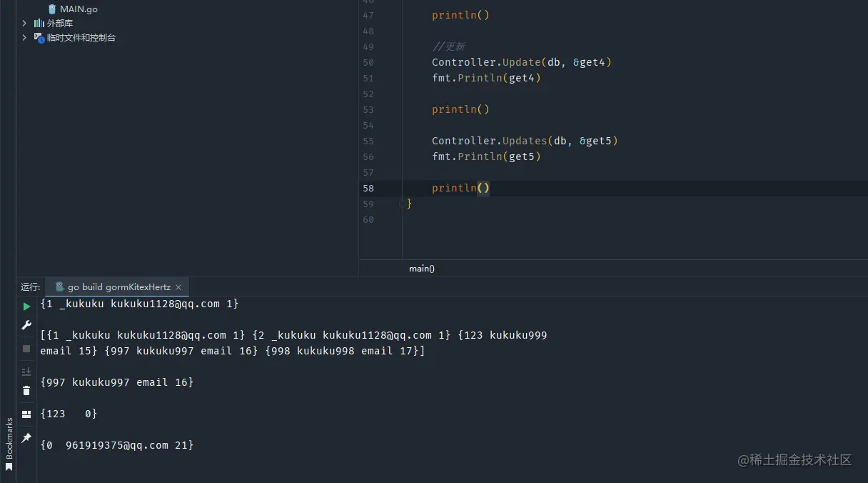Select the 临时文件和控制台 row
868x483 pixels.
tap(81, 37)
